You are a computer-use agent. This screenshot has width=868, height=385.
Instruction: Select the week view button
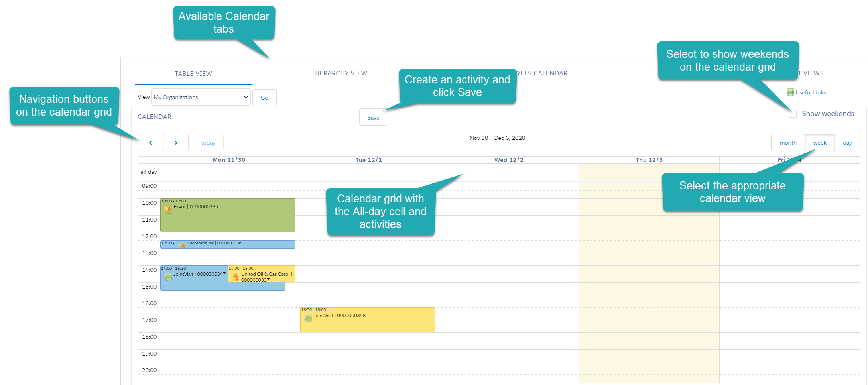click(819, 142)
